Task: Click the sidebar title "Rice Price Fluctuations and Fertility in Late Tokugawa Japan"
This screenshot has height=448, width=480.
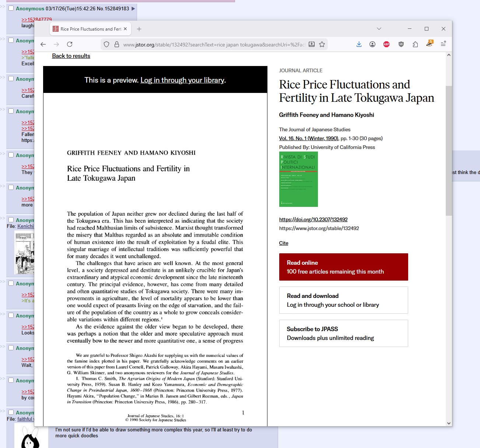Action: (x=357, y=91)
